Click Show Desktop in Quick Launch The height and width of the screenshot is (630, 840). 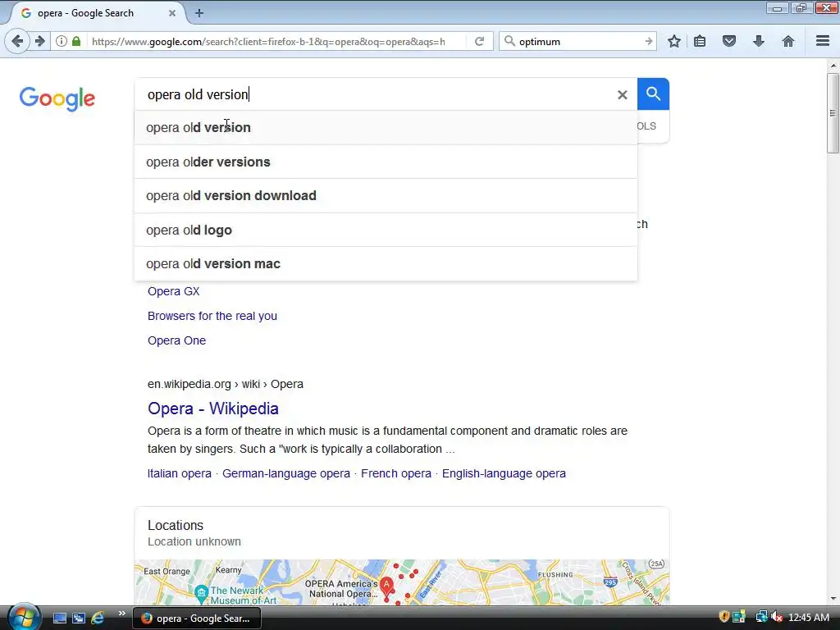[59, 619]
